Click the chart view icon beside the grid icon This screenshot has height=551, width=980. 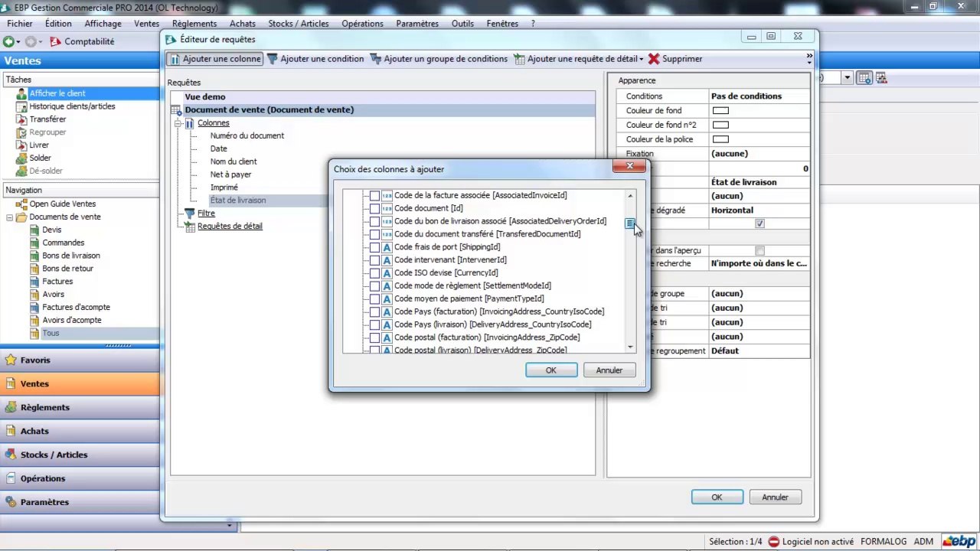pos(881,77)
